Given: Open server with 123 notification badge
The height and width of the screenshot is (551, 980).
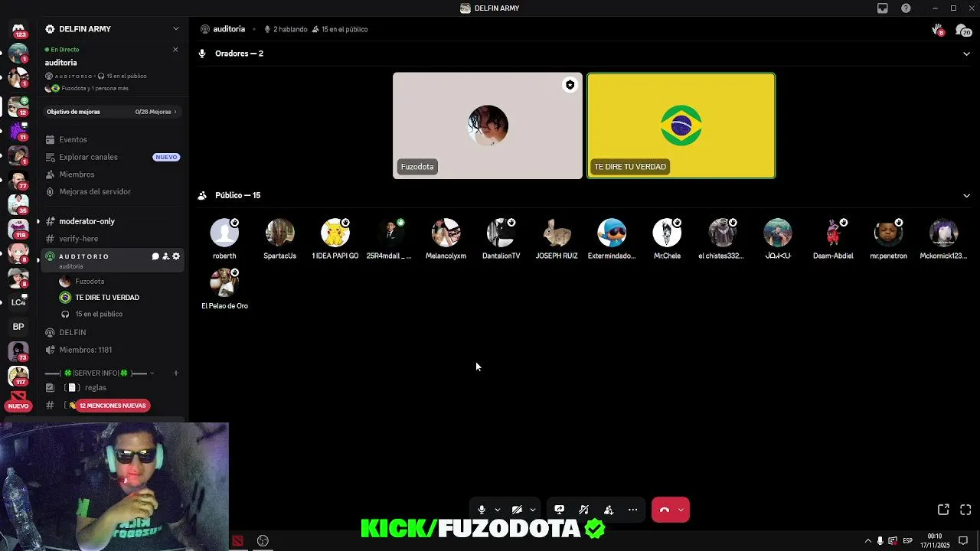Looking at the screenshot, I should tap(18, 29).
